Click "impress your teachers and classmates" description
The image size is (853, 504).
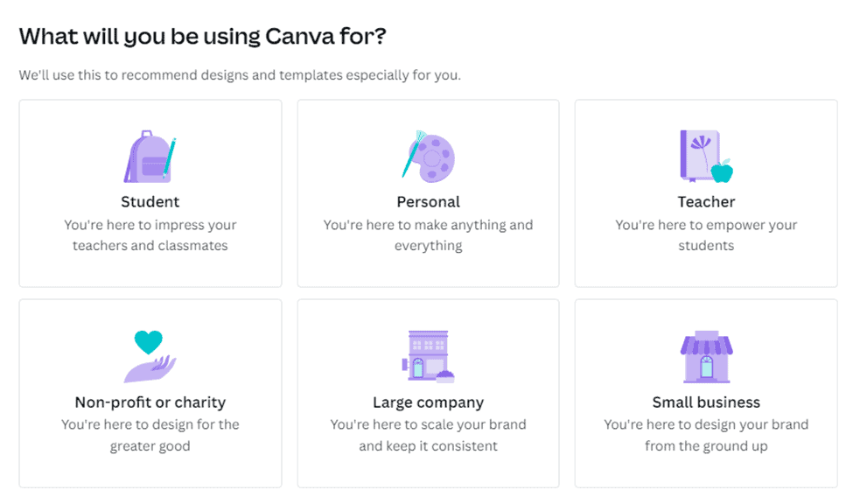150,235
